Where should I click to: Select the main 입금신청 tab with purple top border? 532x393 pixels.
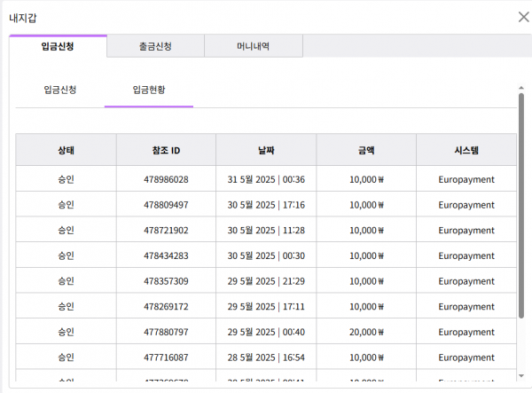(58, 46)
